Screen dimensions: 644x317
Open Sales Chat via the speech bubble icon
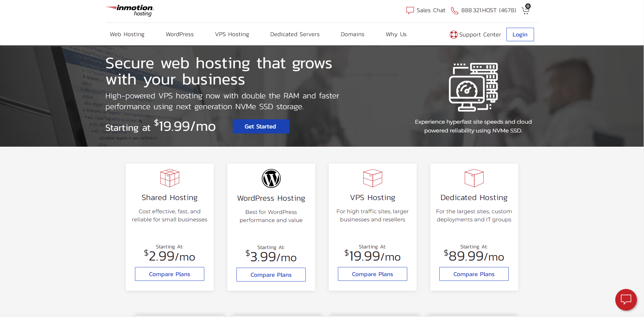click(410, 10)
